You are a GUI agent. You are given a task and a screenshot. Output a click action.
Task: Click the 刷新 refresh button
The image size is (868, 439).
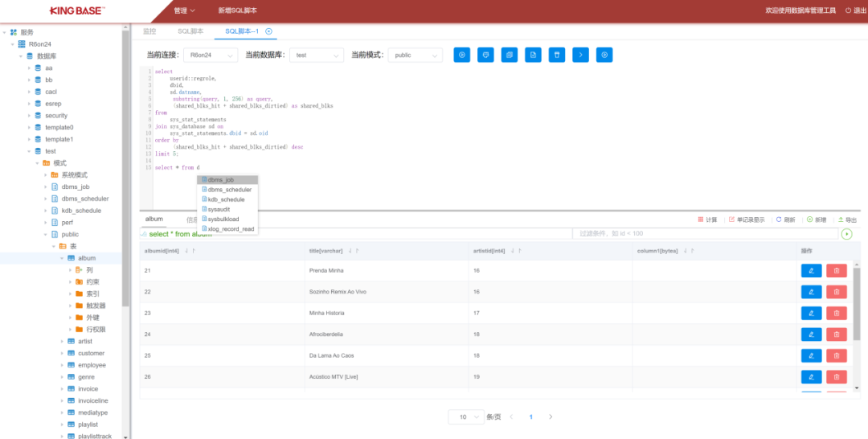coord(785,219)
